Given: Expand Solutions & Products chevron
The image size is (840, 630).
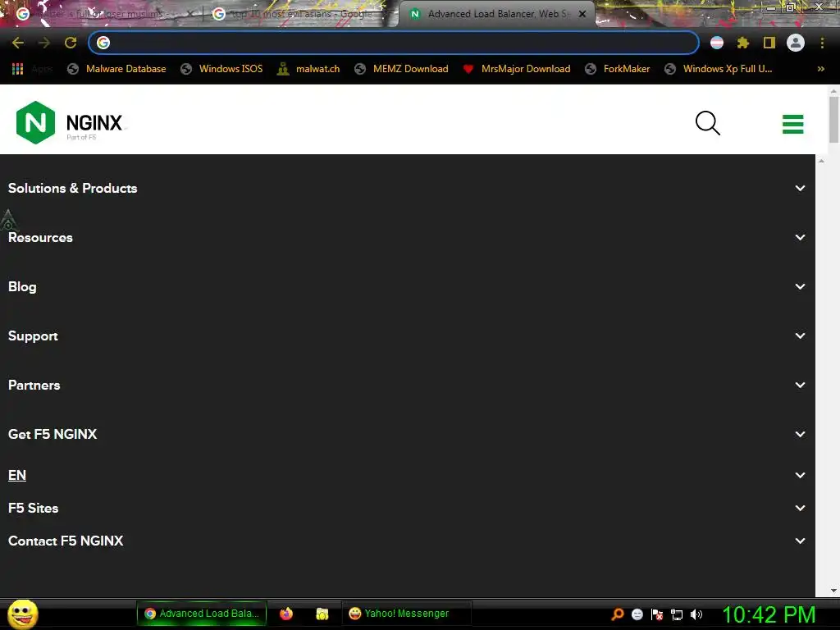Looking at the screenshot, I should point(800,188).
